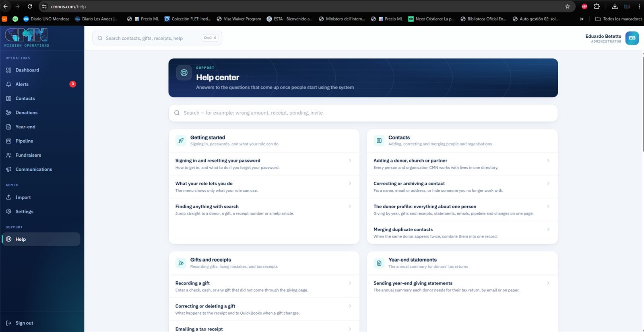
Task: Expand 'Correcting or deleting a gift' chevron
Action: [350, 306]
